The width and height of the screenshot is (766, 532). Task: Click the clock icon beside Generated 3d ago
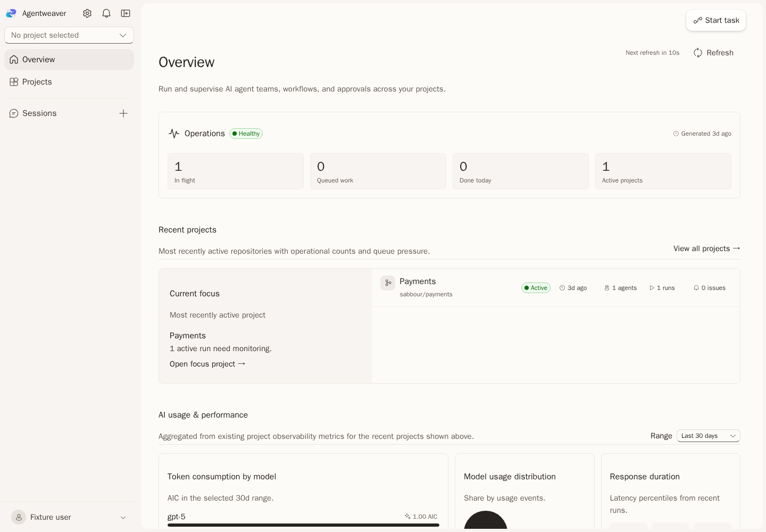coord(676,134)
